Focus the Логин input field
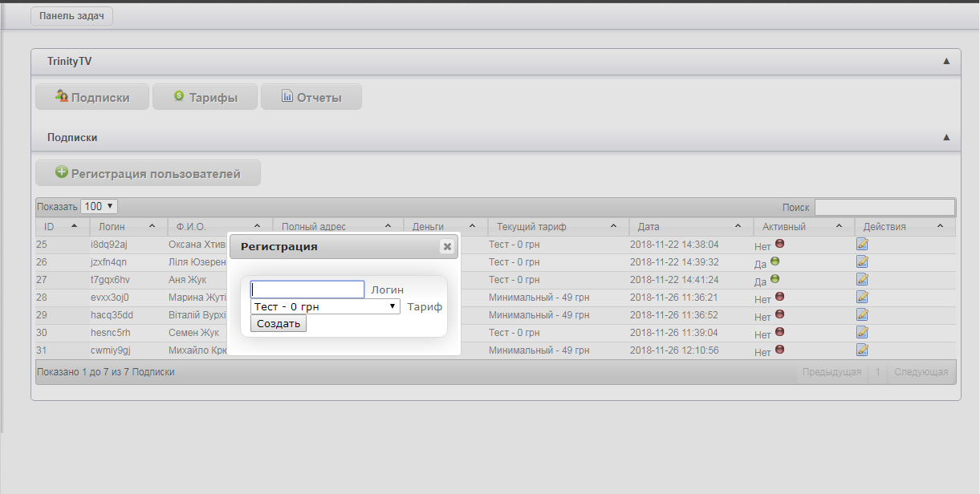The height and width of the screenshot is (494, 980). coord(307,290)
